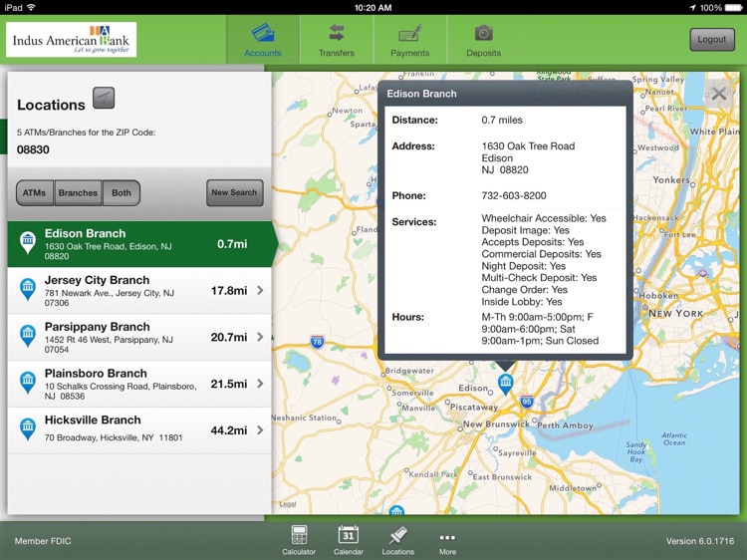Open the More menu
The image size is (747, 560).
(447, 542)
